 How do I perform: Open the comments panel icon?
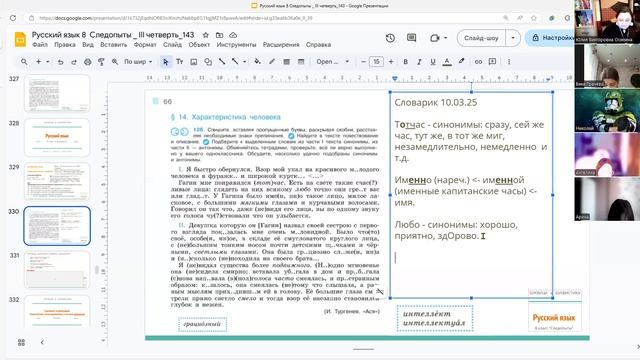click(411, 38)
